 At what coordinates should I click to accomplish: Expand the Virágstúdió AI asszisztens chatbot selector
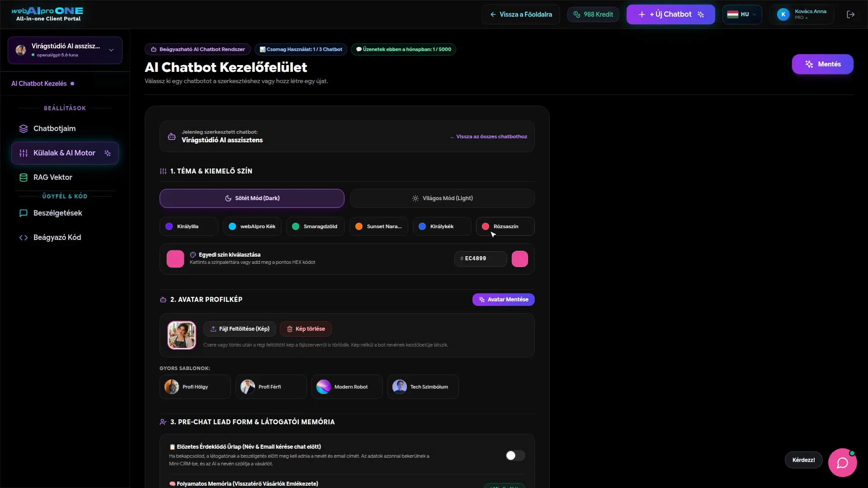(x=65, y=50)
